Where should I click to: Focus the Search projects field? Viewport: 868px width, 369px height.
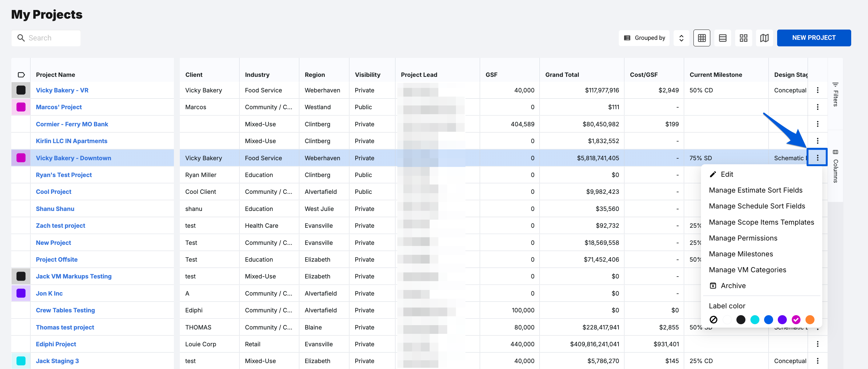[x=46, y=38]
